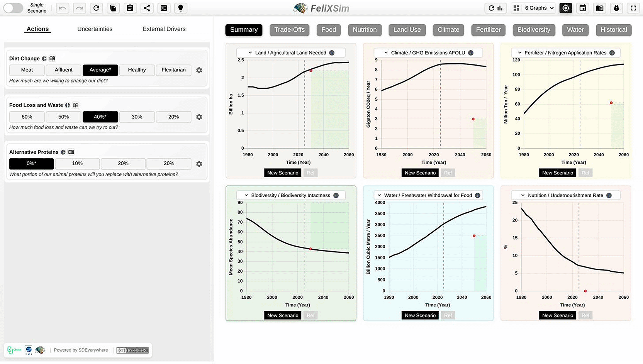Click New Scenario under the Land graph
643x364 pixels.
(283, 173)
